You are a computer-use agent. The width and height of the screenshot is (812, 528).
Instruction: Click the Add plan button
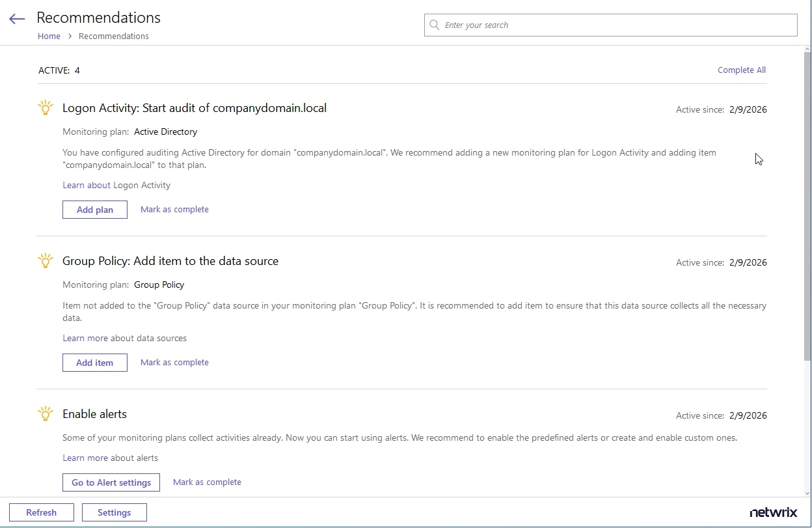(x=94, y=210)
